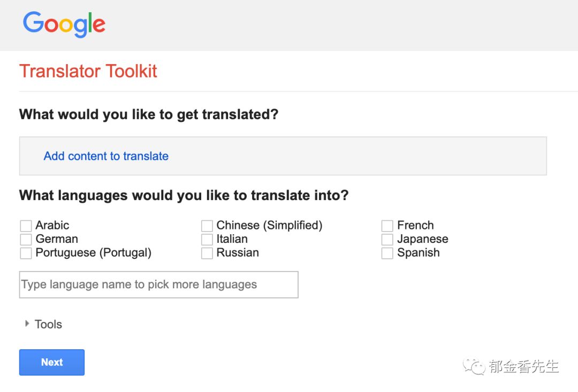Viewport: 578px width, 392px height.
Task: Open Translator Toolkit title link
Action: coord(88,71)
